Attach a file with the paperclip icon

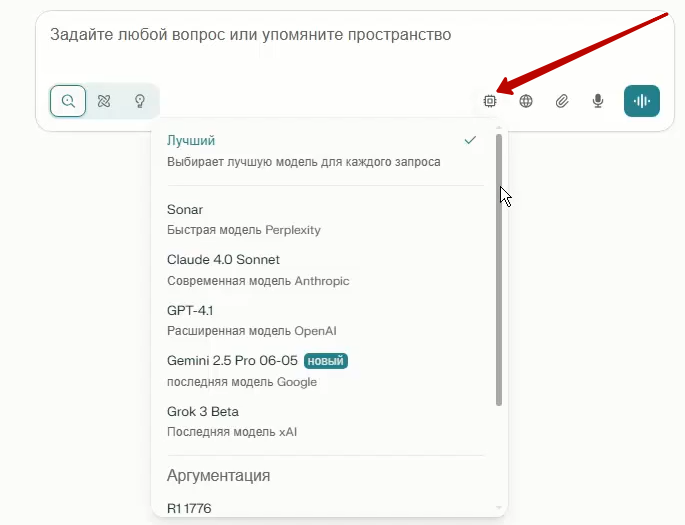[562, 101]
